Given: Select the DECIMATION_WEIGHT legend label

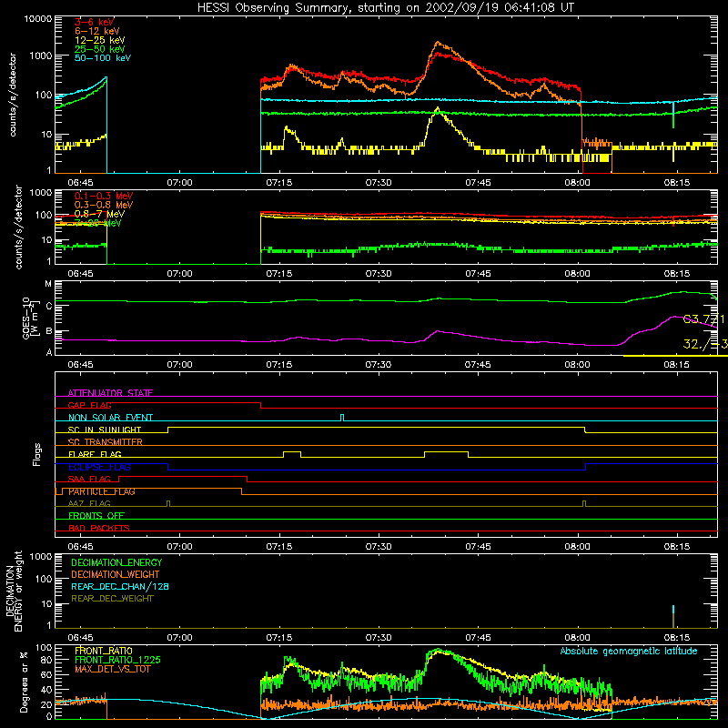Looking at the screenshot, I should (116, 574).
